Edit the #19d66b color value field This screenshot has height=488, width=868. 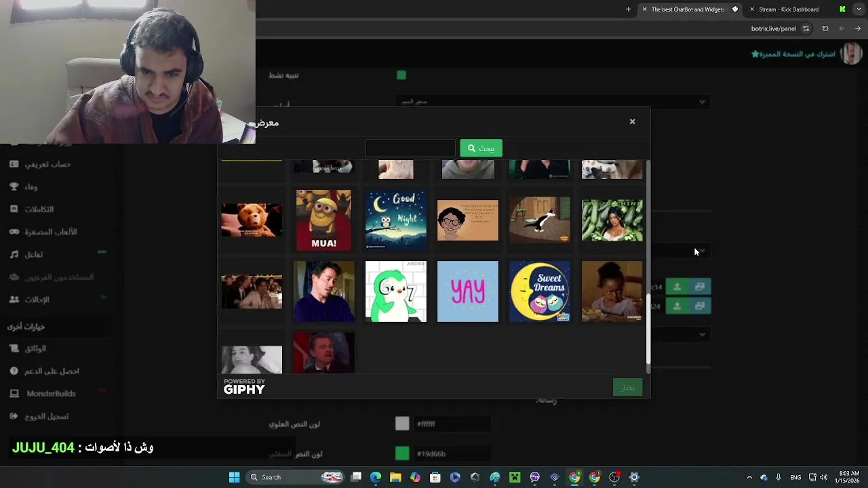tap(452, 453)
